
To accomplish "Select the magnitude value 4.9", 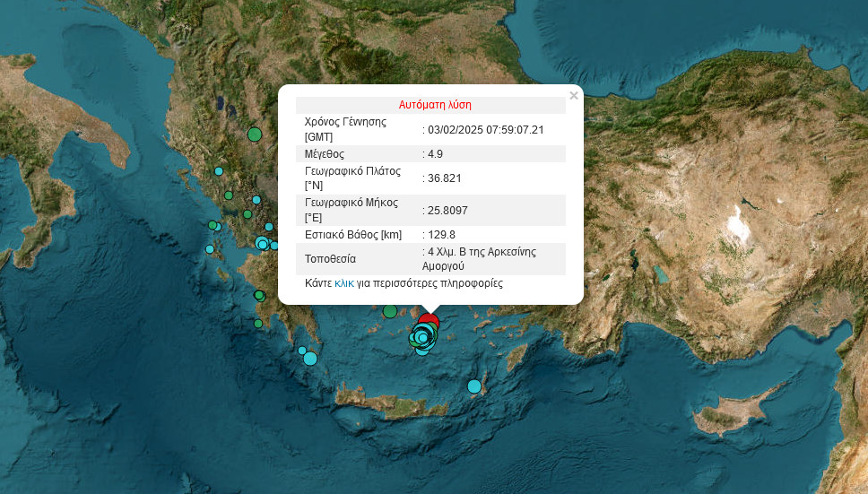I will pos(437,154).
